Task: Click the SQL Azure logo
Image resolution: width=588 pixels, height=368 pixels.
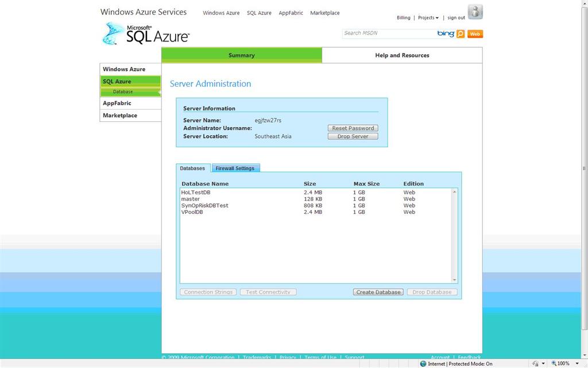Action: pyautogui.click(x=145, y=34)
